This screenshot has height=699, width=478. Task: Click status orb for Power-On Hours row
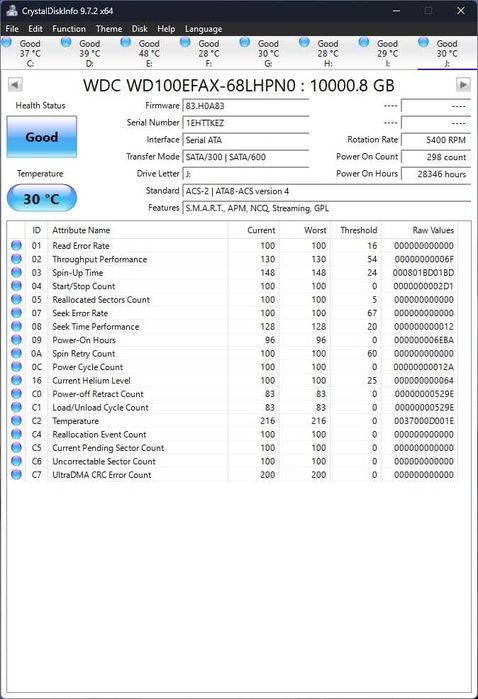pos(16,340)
